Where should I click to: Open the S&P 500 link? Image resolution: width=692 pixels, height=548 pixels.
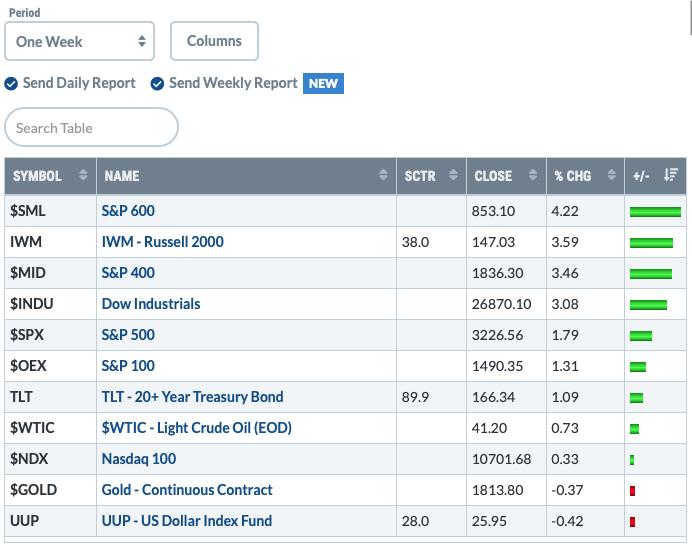[x=128, y=335]
